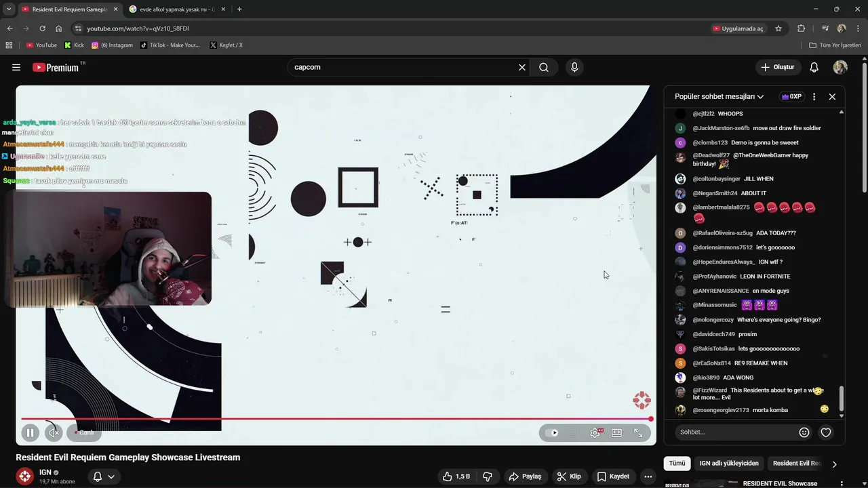Go to YouTube Premium home logo

[56, 67]
